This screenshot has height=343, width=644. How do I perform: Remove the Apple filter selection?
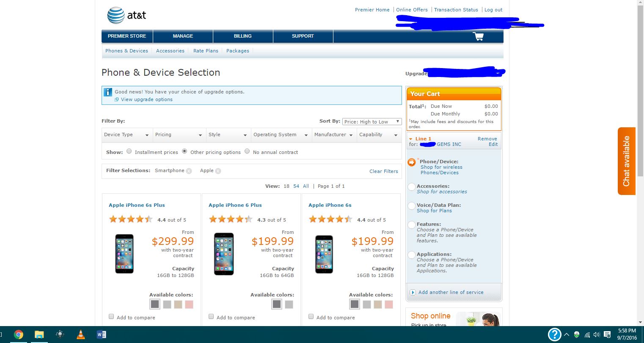point(218,171)
